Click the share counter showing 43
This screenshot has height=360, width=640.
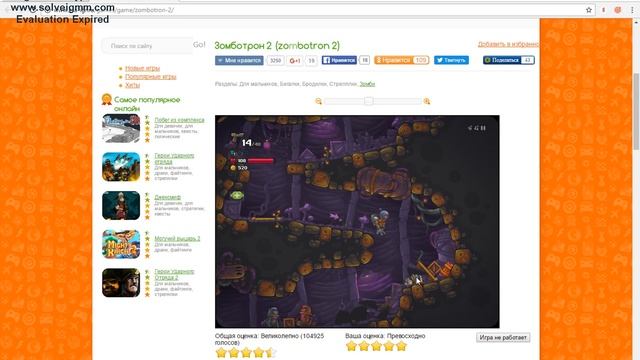coord(527,60)
